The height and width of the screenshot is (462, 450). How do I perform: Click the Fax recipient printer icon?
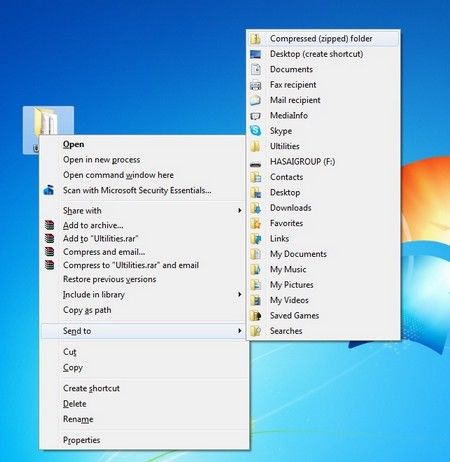pos(256,85)
